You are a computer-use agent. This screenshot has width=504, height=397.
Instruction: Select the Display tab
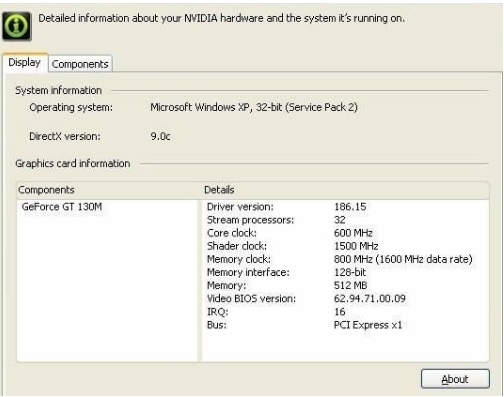click(25, 62)
